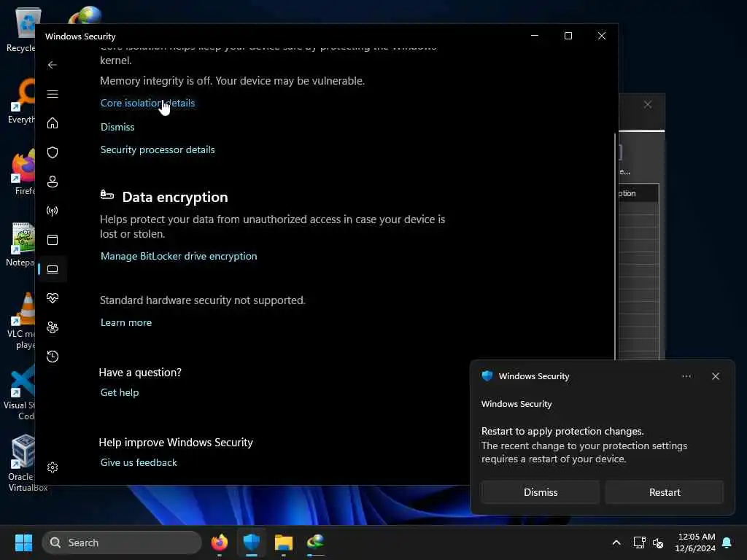Open File Explorer from the taskbar

[284, 542]
